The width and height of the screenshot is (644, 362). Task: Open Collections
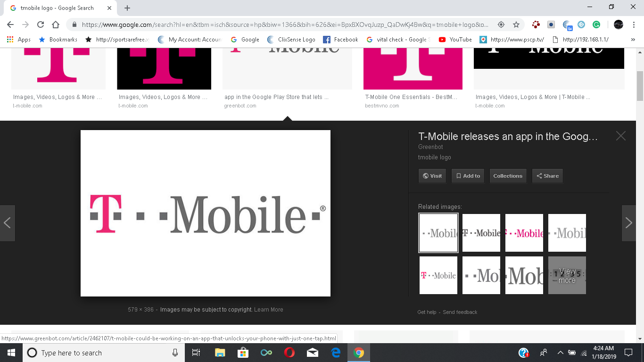click(508, 176)
